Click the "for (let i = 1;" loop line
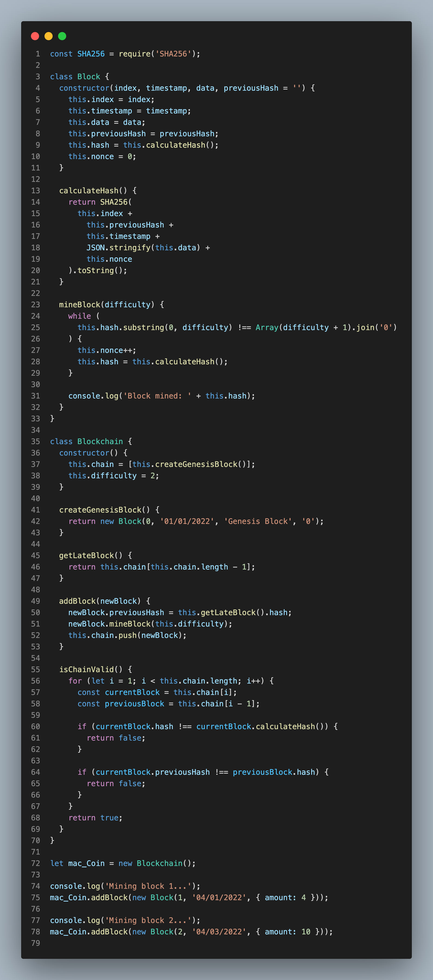The width and height of the screenshot is (433, 980). tap(171, 681)
